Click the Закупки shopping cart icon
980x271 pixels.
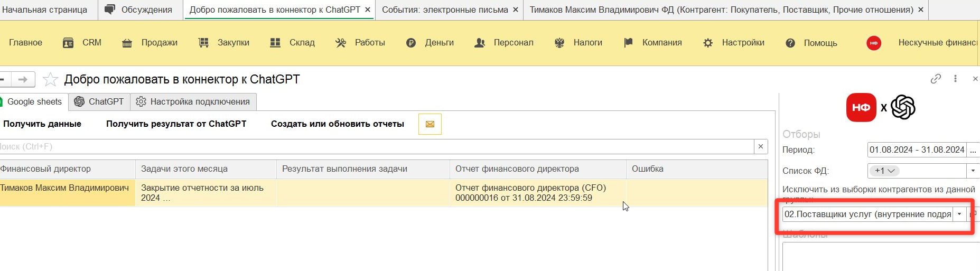click(203, 43)
